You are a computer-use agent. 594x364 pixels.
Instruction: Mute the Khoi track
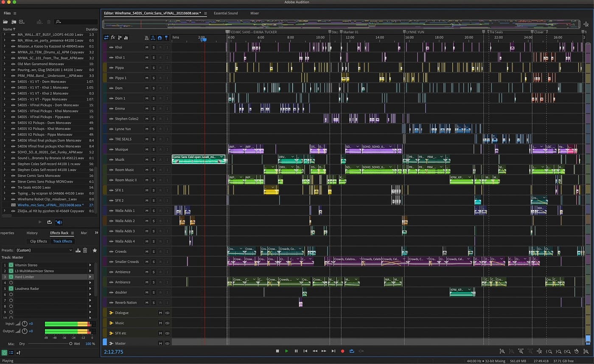[147, 47]
